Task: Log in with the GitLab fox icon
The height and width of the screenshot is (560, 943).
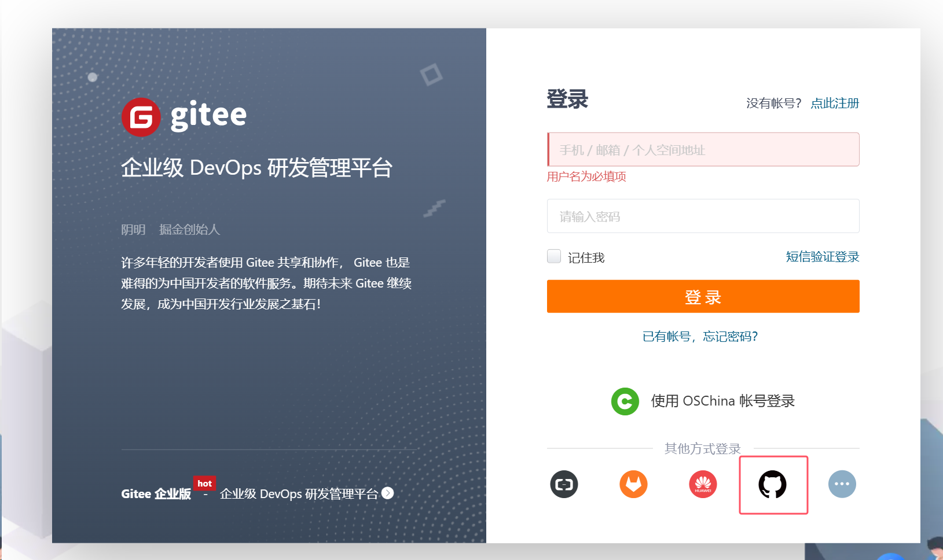Action: 634,484
